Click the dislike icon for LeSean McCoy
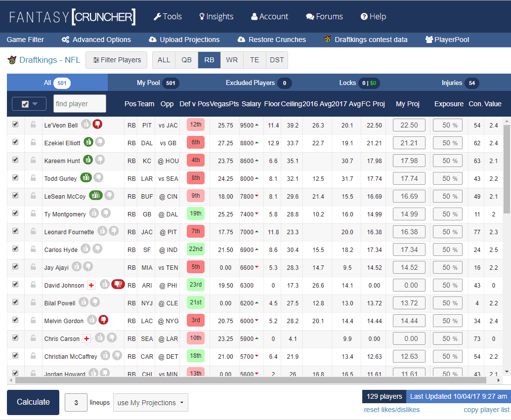 (109, 195)
